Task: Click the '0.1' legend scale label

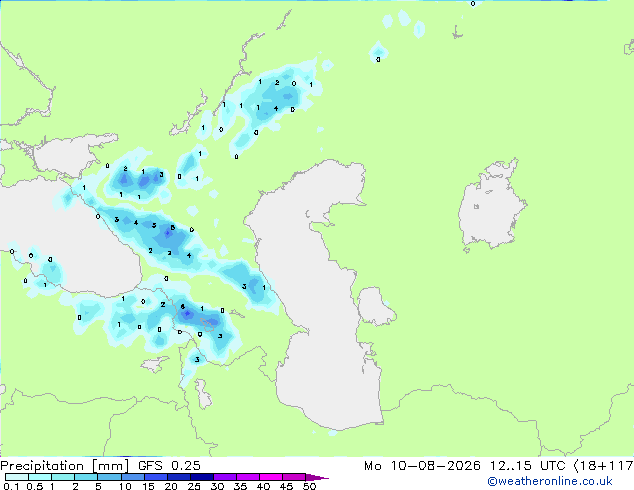Action: click(11, 486)
